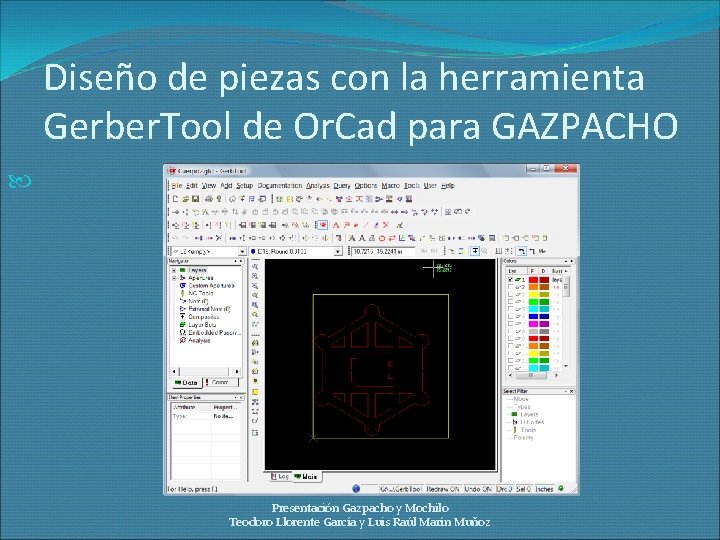Select Composites in the Navigator tree
The image size is (720, 540).
[x=204, y=317]
